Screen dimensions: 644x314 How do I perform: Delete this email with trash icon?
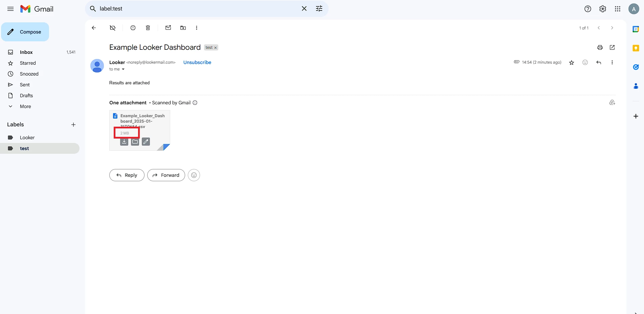pyautogui.click(x=148, y=28)
